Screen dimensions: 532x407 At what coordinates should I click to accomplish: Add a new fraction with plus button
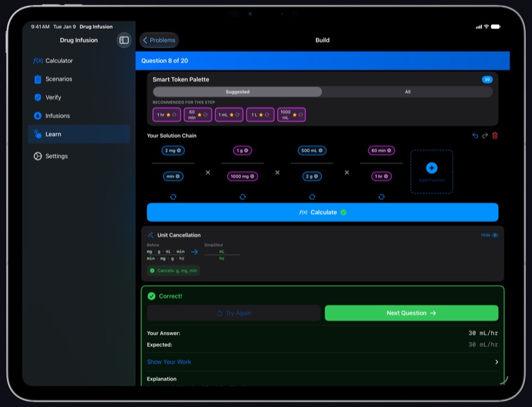pyautogui.click(x=432, y=168)
